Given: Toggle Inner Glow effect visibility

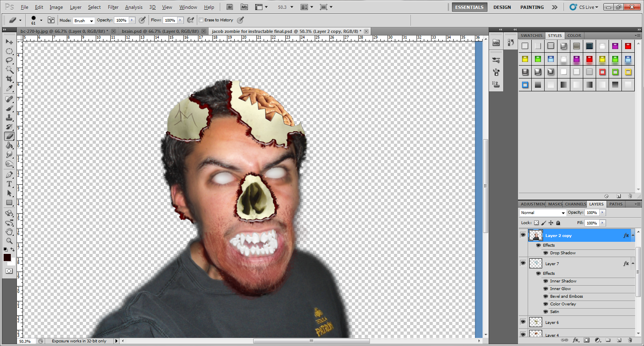Looking at the screenshot, I should [546, 289].
